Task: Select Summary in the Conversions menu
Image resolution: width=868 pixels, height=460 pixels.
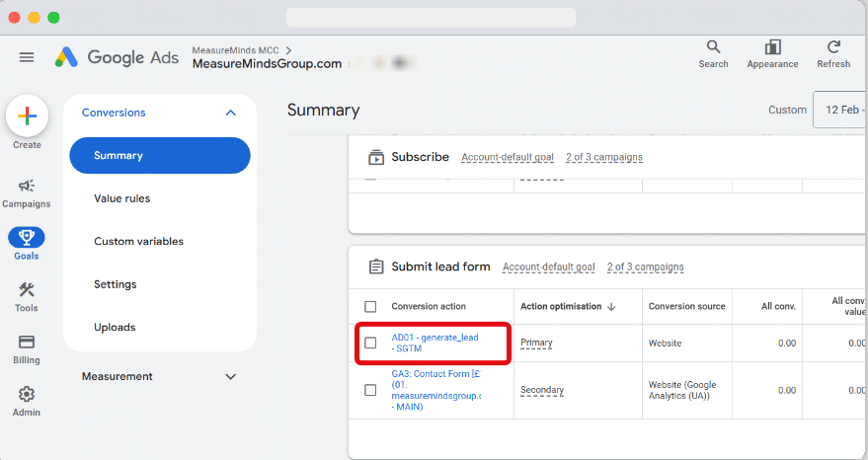Action: point(160,156)
